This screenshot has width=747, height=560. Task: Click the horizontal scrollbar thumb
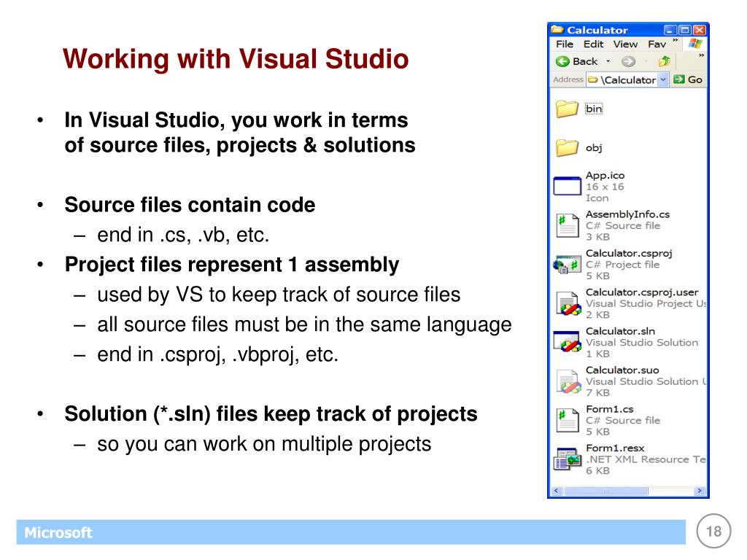point(606,491)
